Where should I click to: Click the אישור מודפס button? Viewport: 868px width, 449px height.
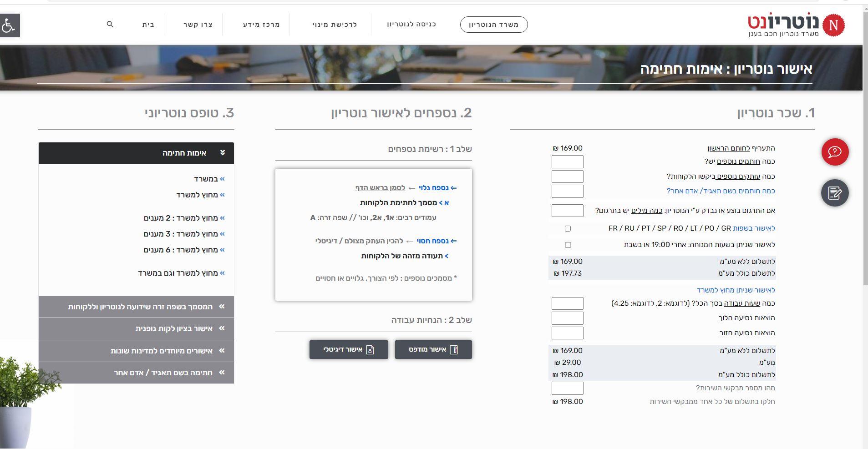pyautogui.click(x=433, y=349)
